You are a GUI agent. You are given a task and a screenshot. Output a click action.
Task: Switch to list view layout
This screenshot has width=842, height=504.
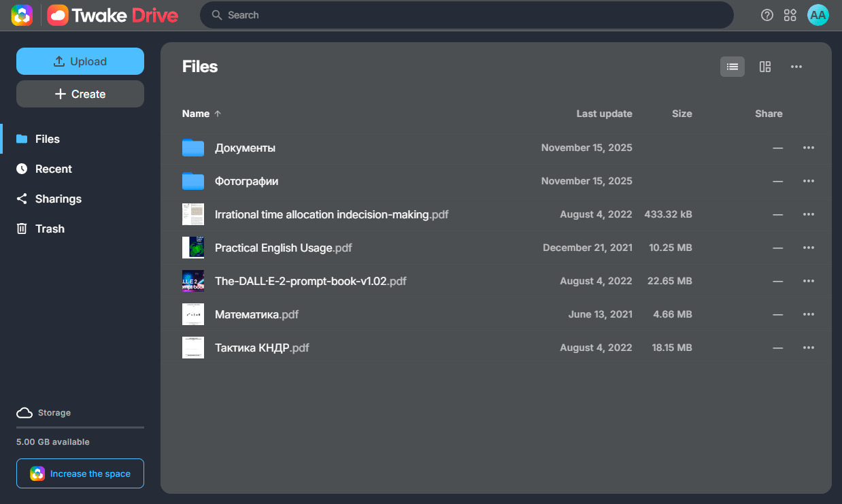(x=732, y=67)
